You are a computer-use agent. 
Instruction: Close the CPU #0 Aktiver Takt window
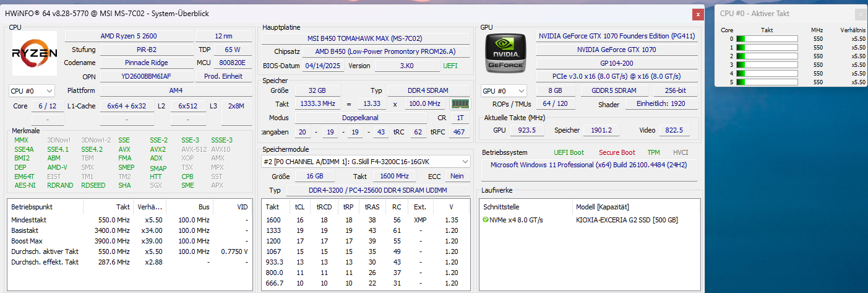point(861,14)
